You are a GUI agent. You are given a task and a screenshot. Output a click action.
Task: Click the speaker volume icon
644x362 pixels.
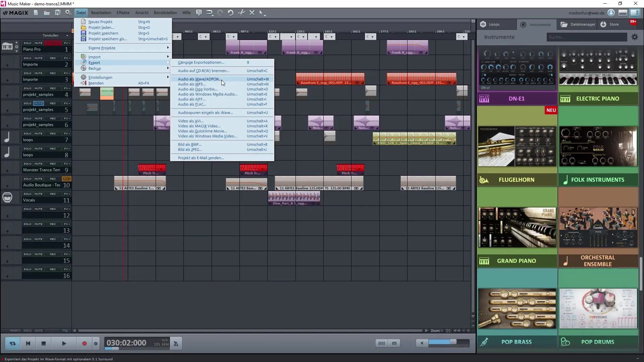click(x=422, y=343)
